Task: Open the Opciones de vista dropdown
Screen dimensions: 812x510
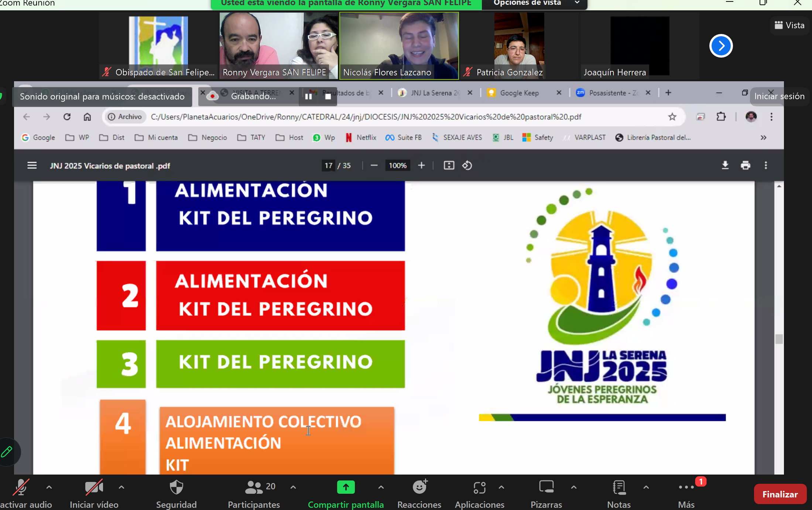Action: 535,4
